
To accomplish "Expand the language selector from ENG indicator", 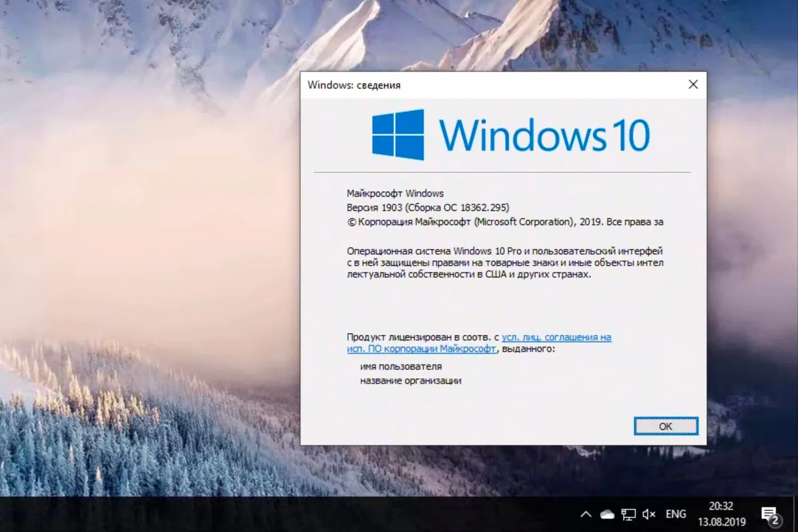I will coord(675,514).
